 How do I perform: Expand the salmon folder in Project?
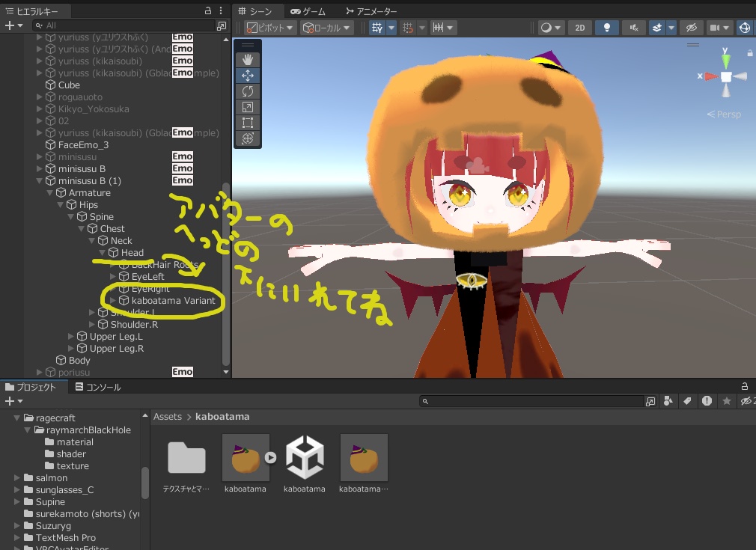tap(17, 477)
